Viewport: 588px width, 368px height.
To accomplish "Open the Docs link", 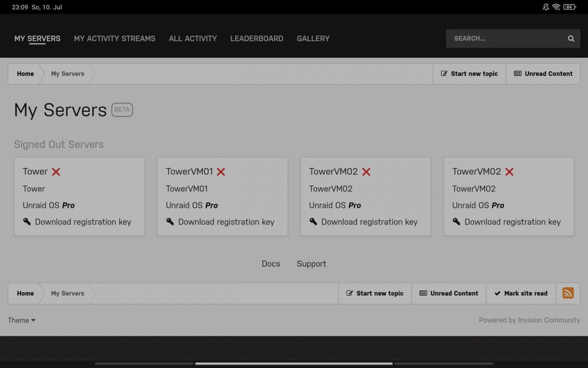I will coord(270,264).
